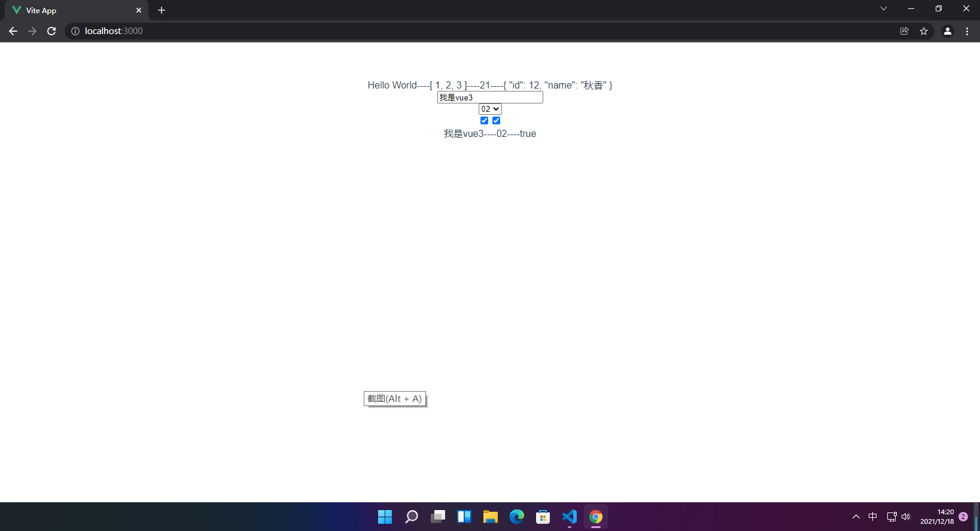
Task: Switch to Visual Studio Code in taskbar
Action: (570, 517)
